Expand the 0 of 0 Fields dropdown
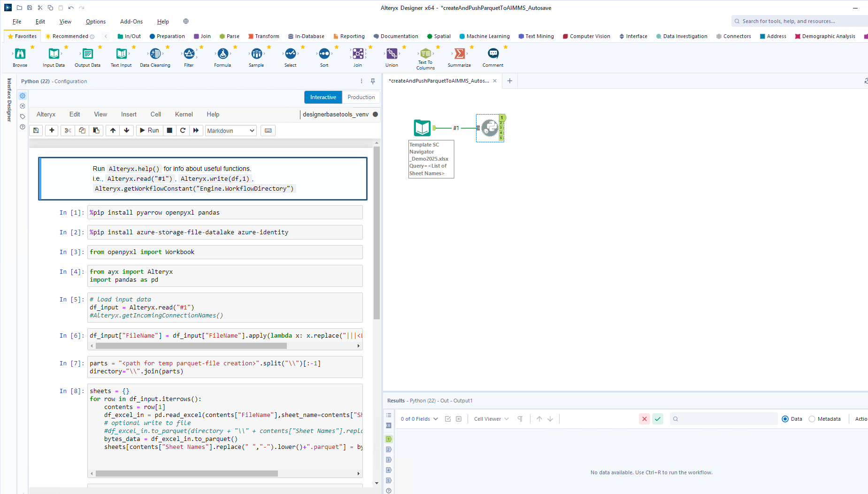Viewport: 868px width, 494px height. point(419,419)
